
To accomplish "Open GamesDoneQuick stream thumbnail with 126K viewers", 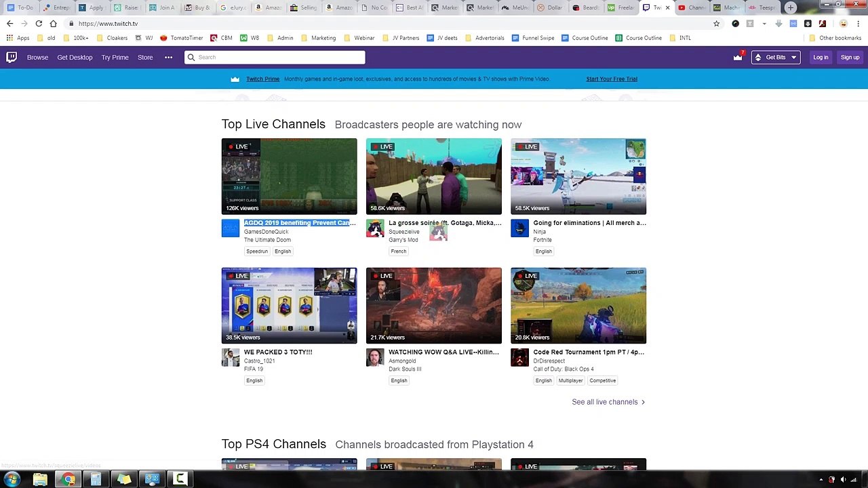I will tap(289, 176).
